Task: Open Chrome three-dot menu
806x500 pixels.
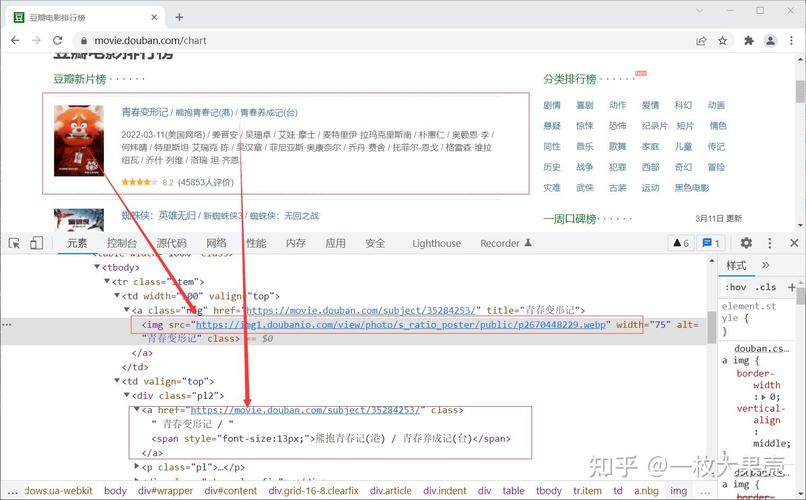Action: click(792, 41)
